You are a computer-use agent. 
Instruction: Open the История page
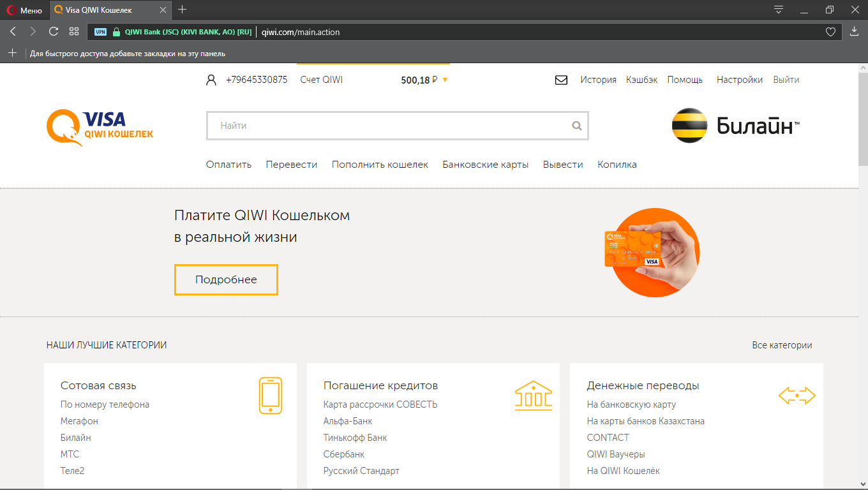[598, 80]
